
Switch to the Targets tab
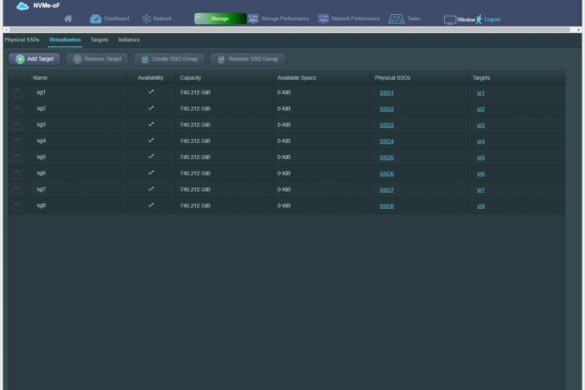point(100,40)
